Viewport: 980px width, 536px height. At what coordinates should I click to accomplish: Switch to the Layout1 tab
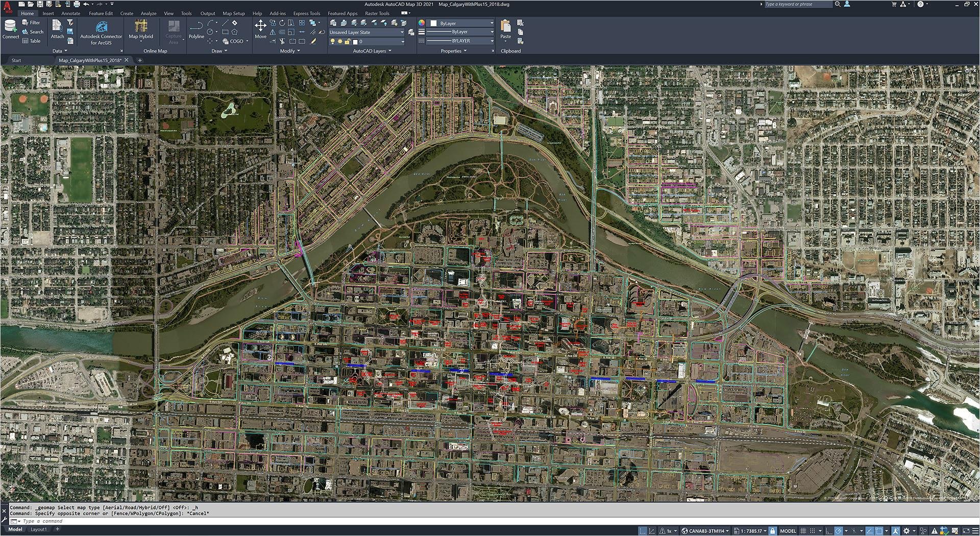pyautogui.click(x=38, y=529)
